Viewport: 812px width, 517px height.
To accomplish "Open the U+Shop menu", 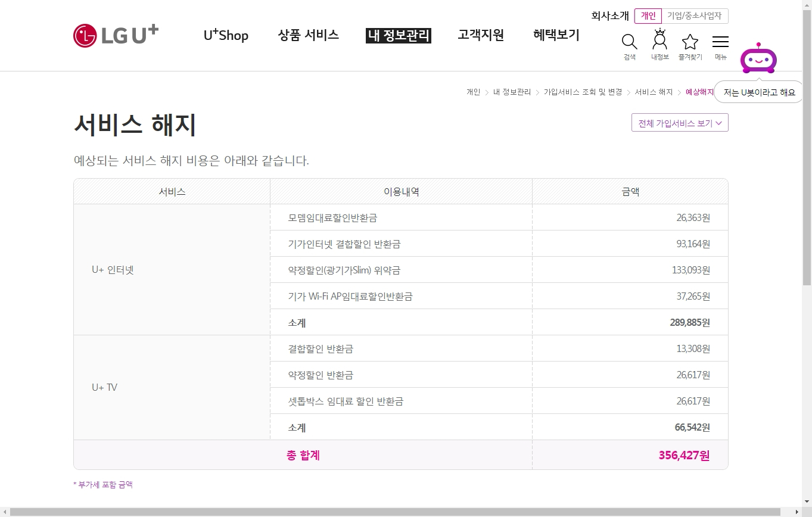I will click(x=226, y=36).
